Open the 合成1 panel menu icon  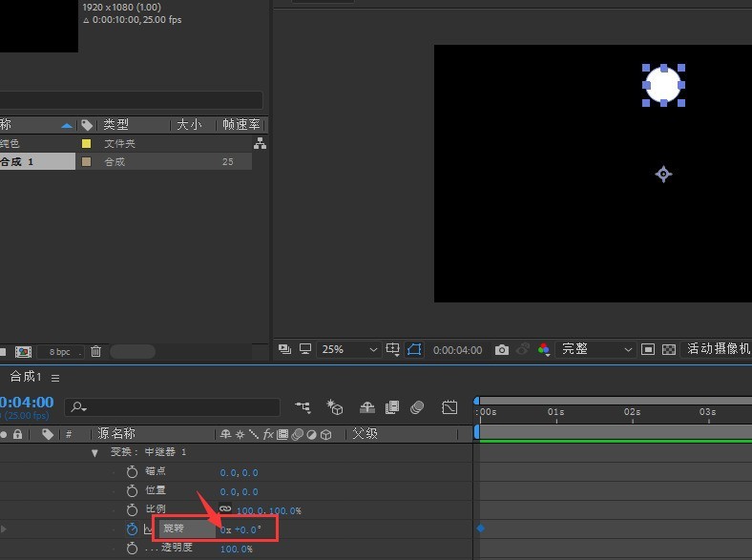click(x=55, y=379)
